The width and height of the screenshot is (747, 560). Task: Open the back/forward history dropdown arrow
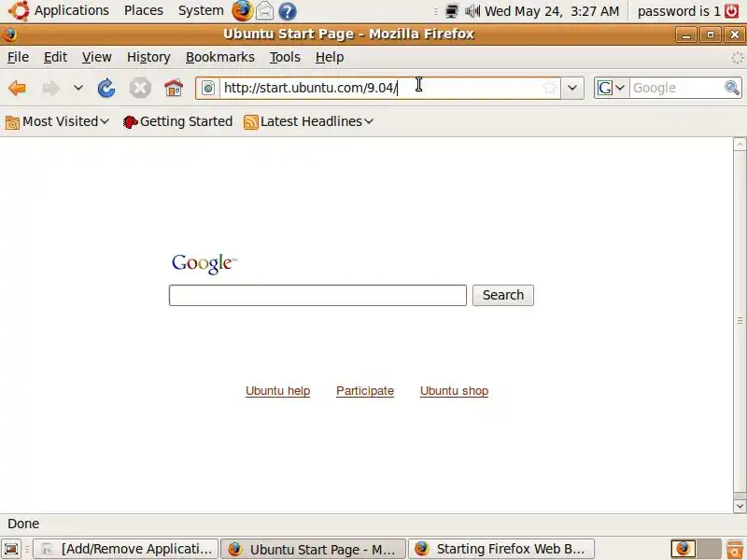pyautogui.click(x=78, y=88)
